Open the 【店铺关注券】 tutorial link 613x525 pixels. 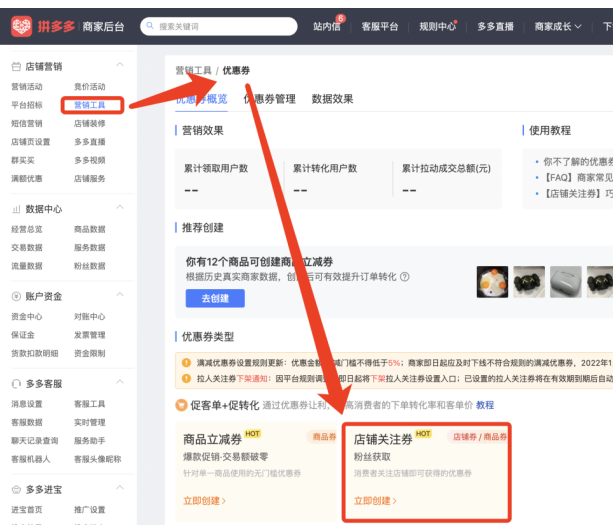[578, 194]
